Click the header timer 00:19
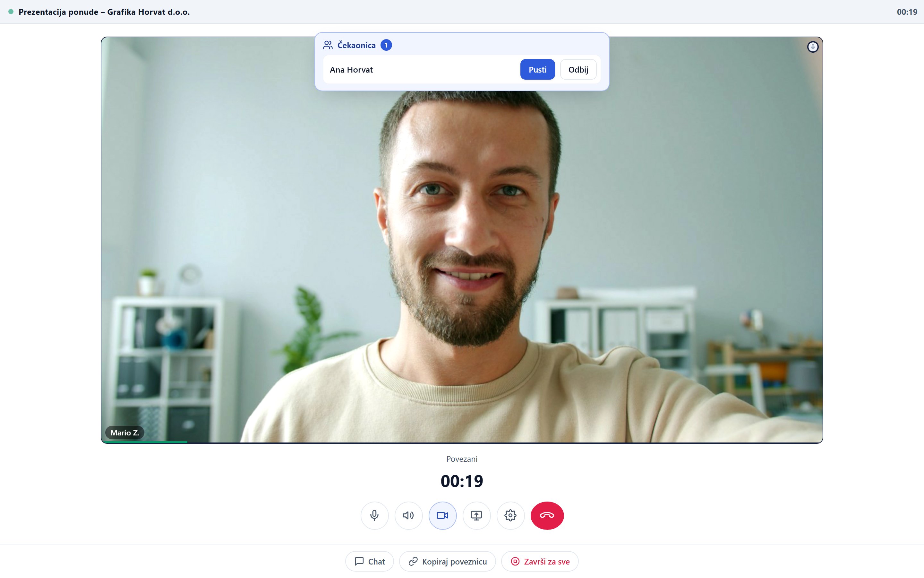The image size is (924, 578). click(x=907, y=12)
